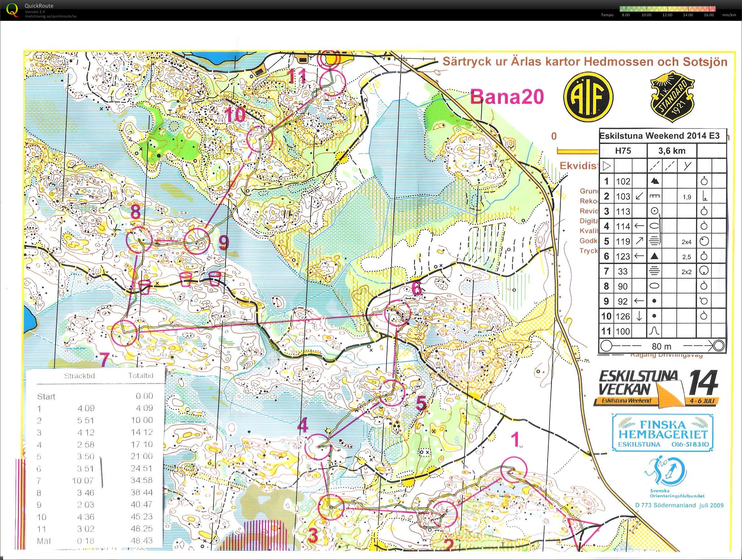Click the Tempo color gradient bar
Screen dimensions: 742x560
pos(667,9)
